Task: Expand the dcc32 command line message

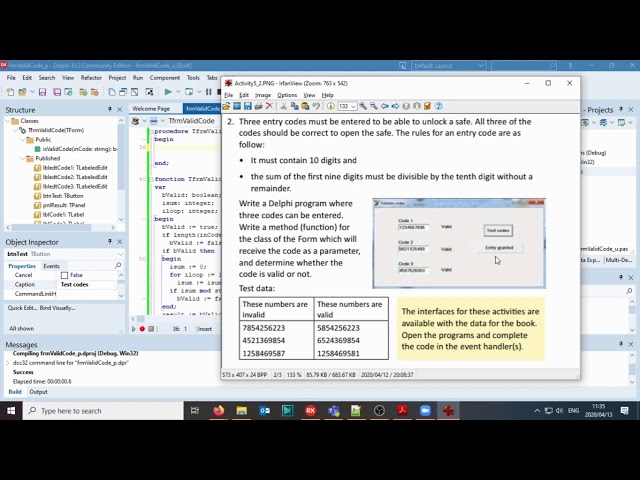Action: tap(8, 363)
